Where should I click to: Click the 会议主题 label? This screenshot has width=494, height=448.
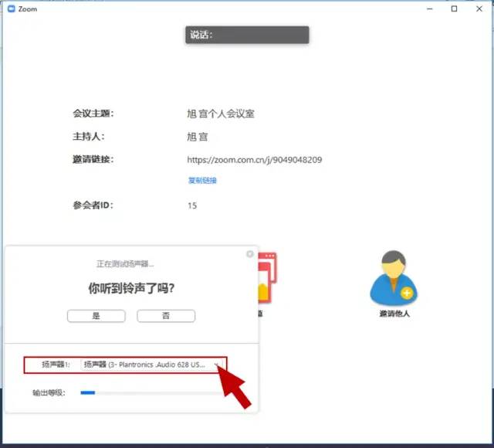pyautogui.click(x=93, y=114)
